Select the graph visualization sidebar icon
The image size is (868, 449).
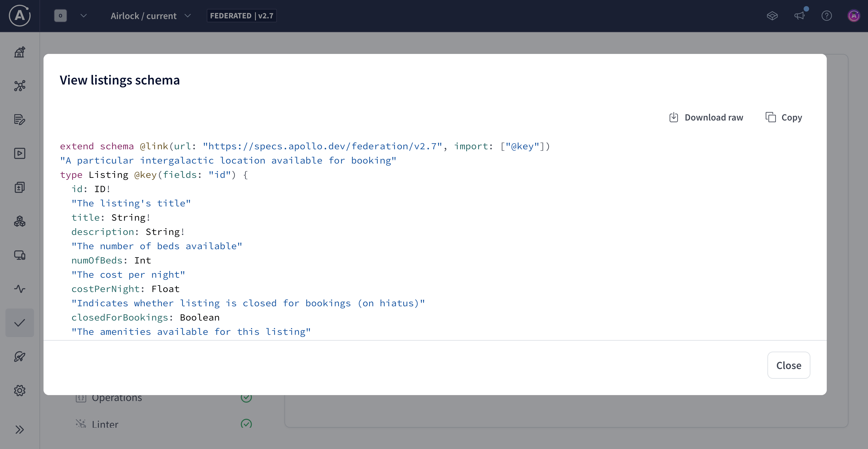[x=19, y=86]
